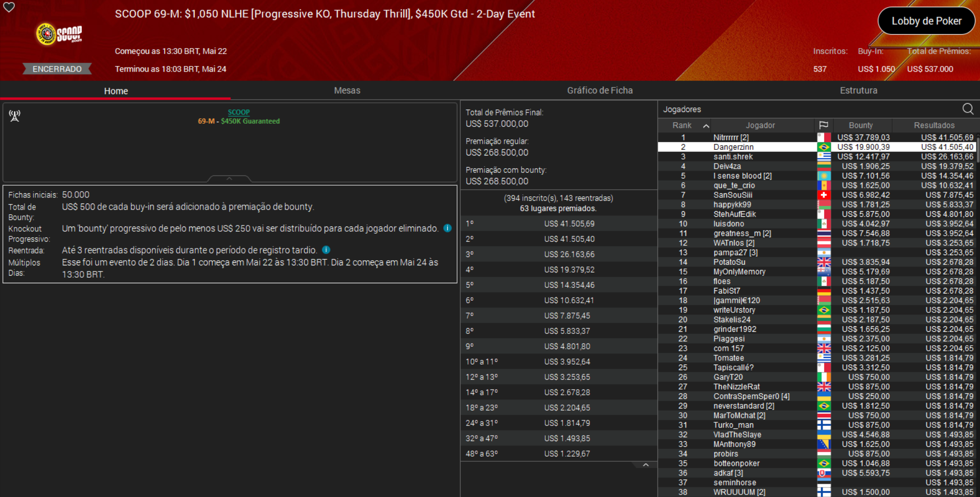Image resolution: width=980 pixels, height=497 pixels.
Task: Click the flag next to TheNizzleRat
Action: [x=824, y=387]
